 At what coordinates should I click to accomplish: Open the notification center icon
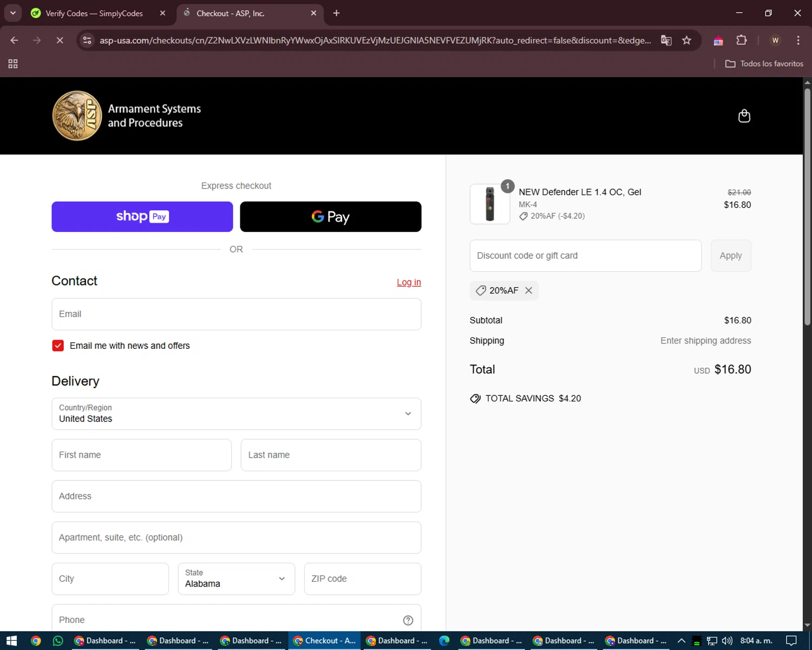791,641
